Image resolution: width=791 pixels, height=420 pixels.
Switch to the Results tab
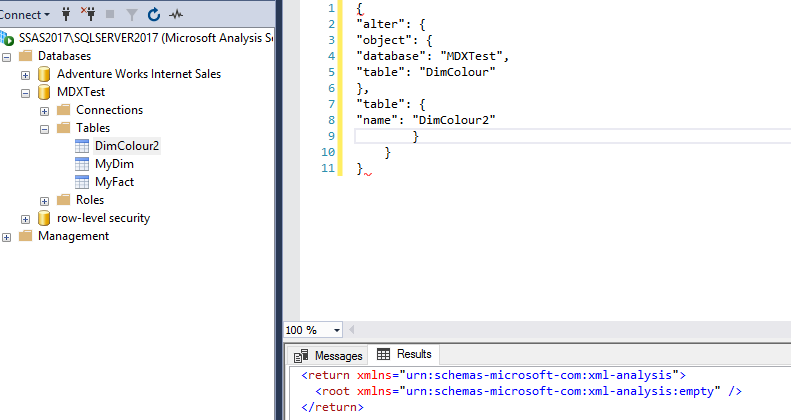(x=404, y=354)
